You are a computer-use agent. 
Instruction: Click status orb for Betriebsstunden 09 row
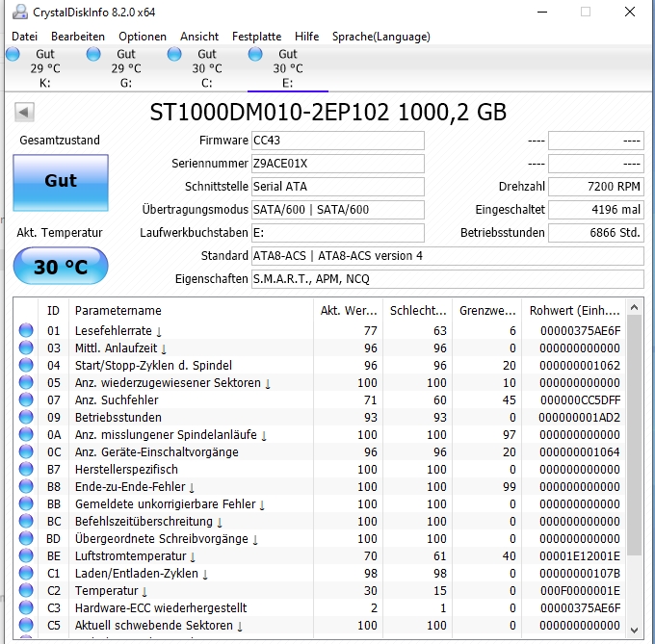26,417
